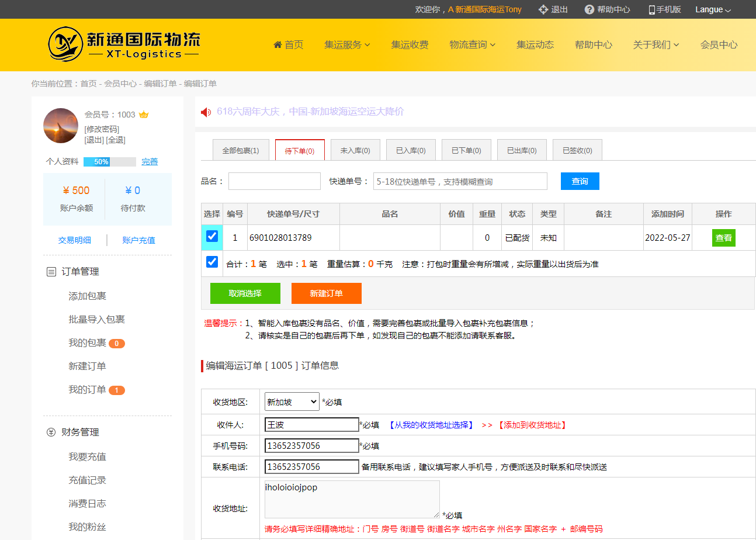Switch to the 已签收(0) tab

(x=577, y=150)
